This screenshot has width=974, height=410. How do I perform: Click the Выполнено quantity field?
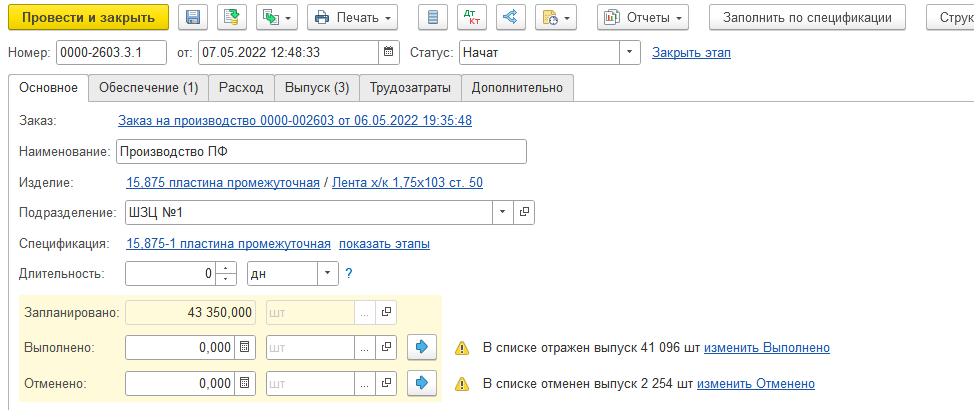pyautogui.click(x=180, y=348)
